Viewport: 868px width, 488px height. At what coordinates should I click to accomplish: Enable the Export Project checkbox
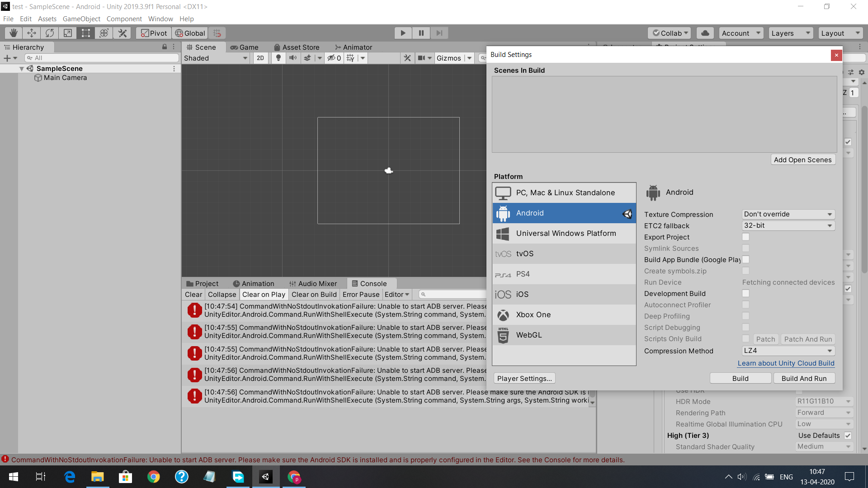745,237
